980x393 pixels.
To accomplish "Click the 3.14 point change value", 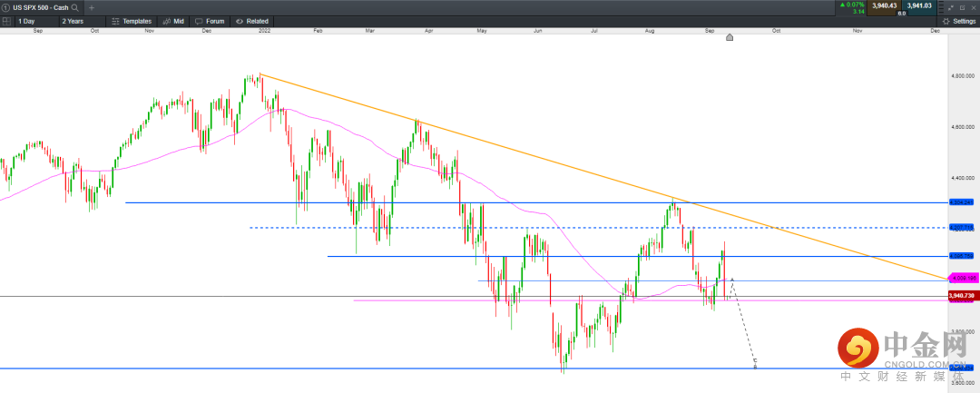I will tap(858, 12).
